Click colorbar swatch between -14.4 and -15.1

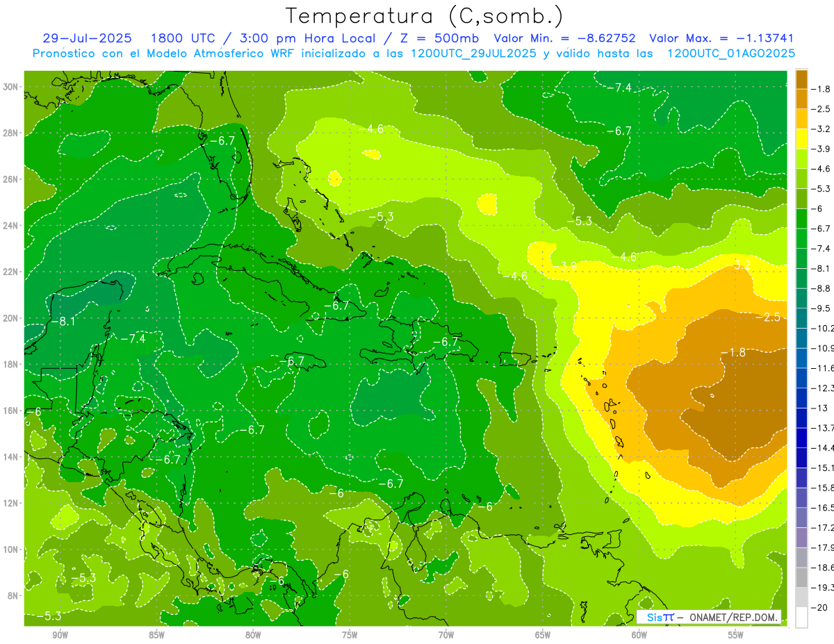(801, 458)
